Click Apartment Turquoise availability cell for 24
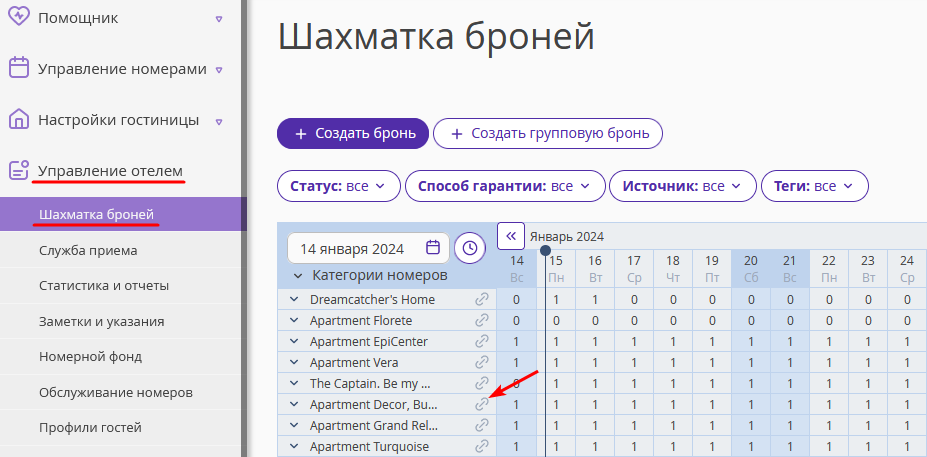This screenshot has width=927, height=457. click(907, 446)
